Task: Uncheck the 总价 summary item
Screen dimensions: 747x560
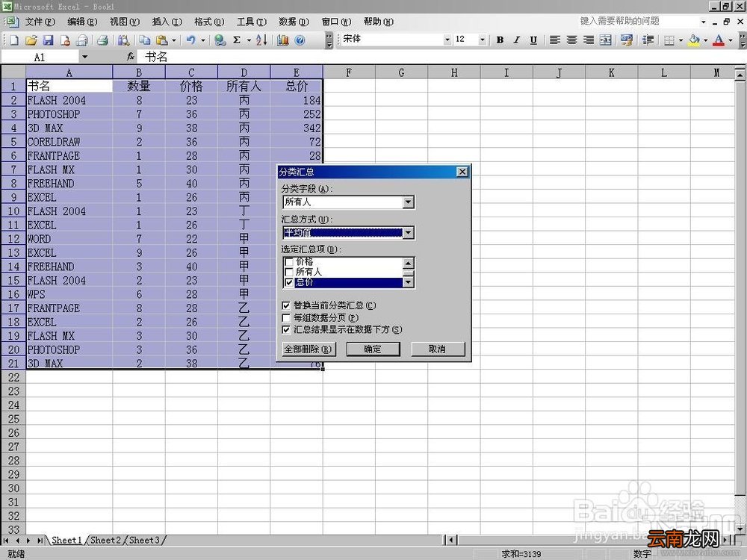Action: 288,282
